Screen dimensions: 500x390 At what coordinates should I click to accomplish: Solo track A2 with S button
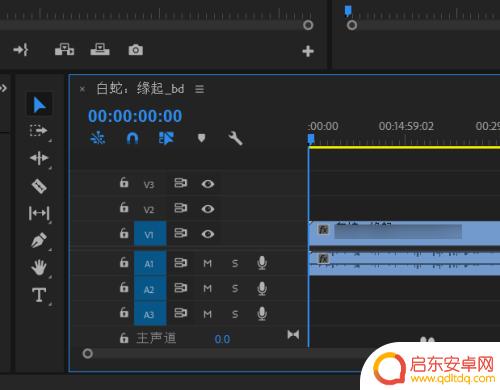click(235, 288)
